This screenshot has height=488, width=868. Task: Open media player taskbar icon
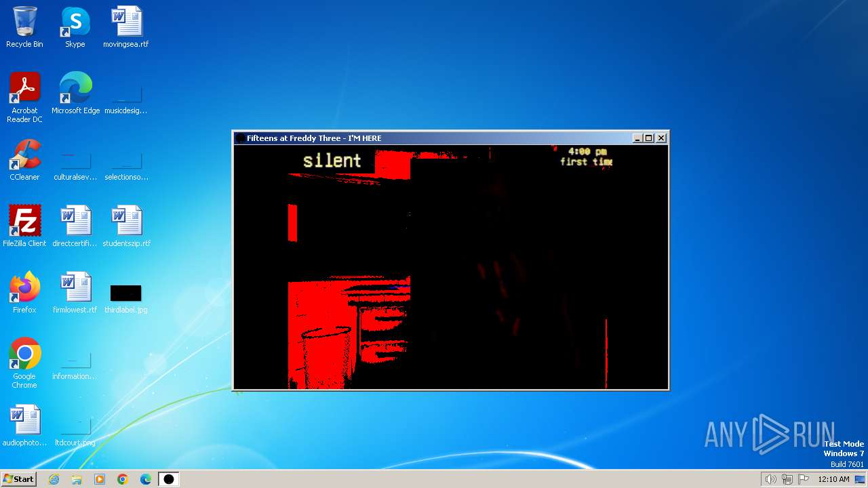tap(100, 479)
